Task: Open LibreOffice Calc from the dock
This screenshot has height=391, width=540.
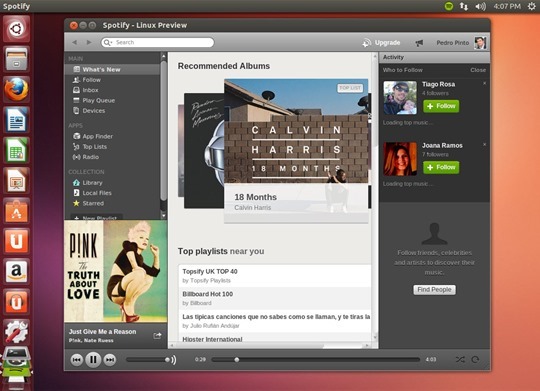Action: (17, 150)
